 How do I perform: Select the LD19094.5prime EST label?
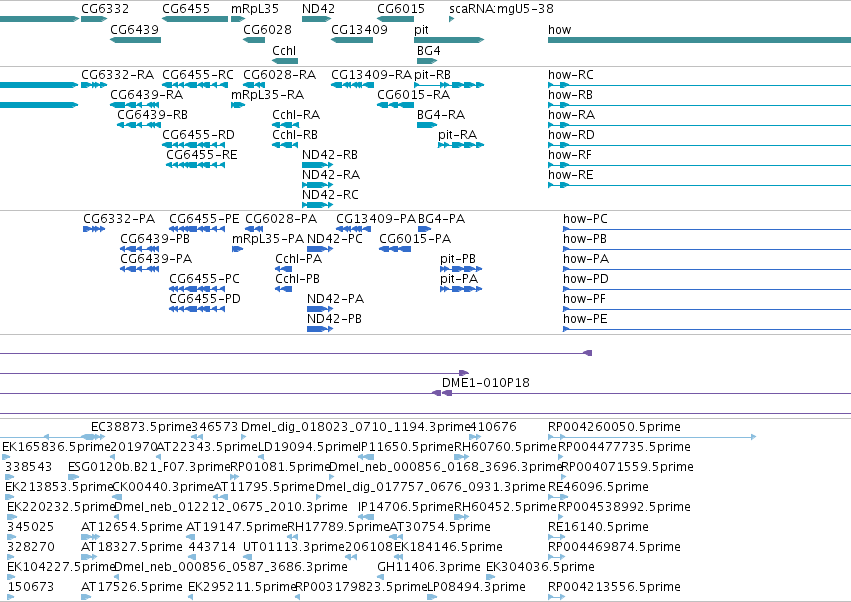(308, 447)
